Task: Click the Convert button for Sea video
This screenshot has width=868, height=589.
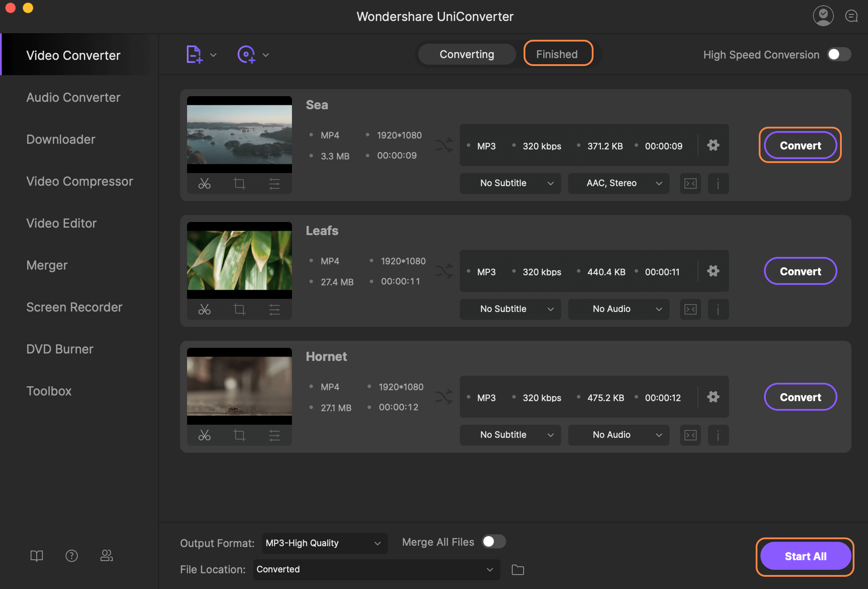Action: [x=800, y=144]
